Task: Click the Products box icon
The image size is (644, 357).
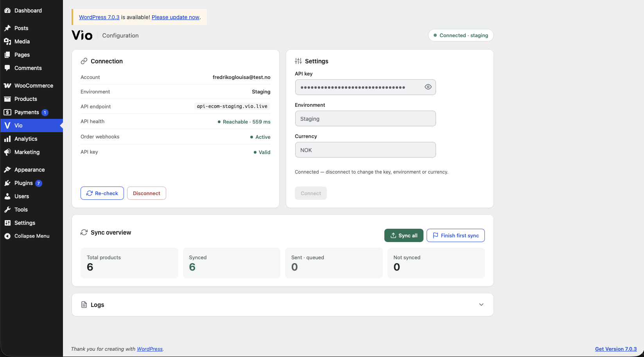Action: tap(7, 99)
